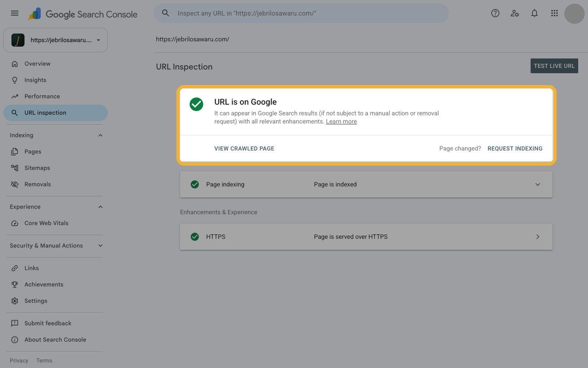Click the search magnifier icon in the inspect bar
This screenshot has height=368, width=588.
click(x=166, y=13)
